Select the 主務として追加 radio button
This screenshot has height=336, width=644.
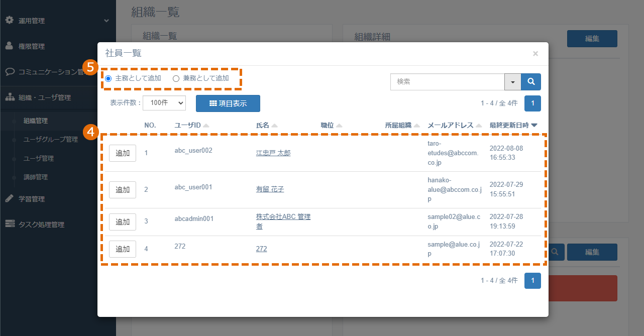tap(109, 78)
